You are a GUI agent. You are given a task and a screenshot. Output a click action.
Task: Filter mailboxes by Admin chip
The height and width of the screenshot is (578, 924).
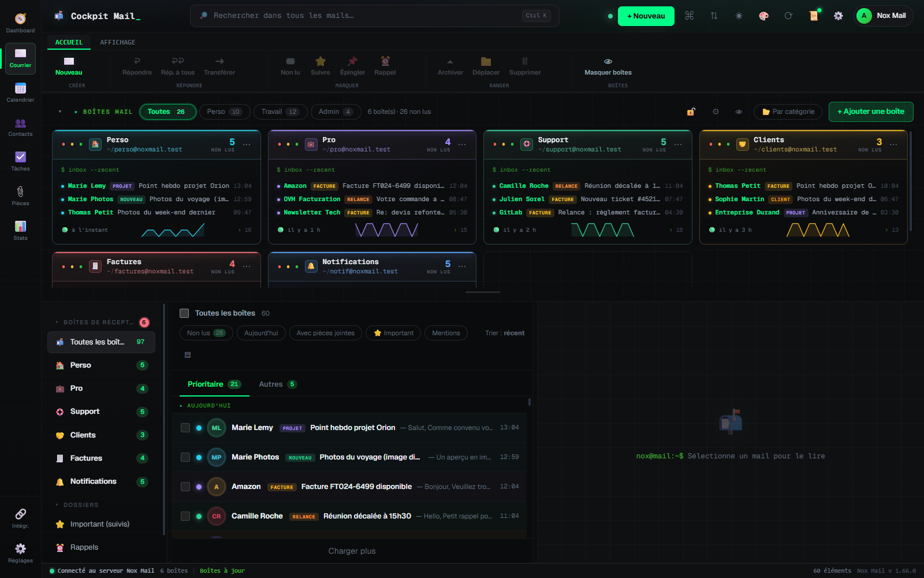click(x=336, y=112)
